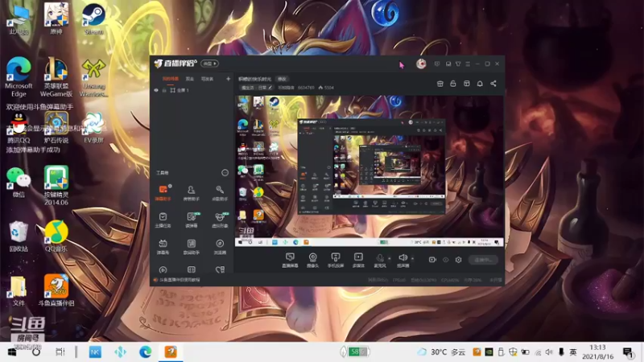Open Microsoft Edge from the taskbar
Image resolution: width=644 pixels, height=362 pixels.
(145, 352)
